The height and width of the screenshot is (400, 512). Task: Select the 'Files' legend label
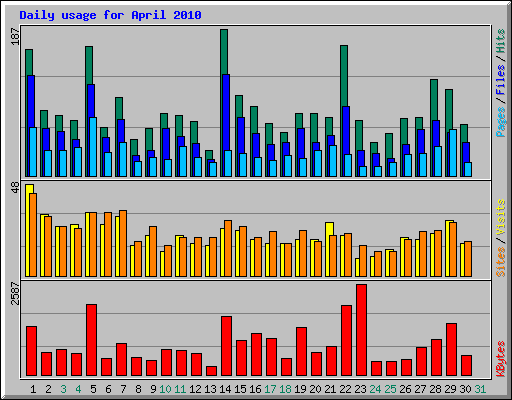pyautogui.click(x=501, y=80)
